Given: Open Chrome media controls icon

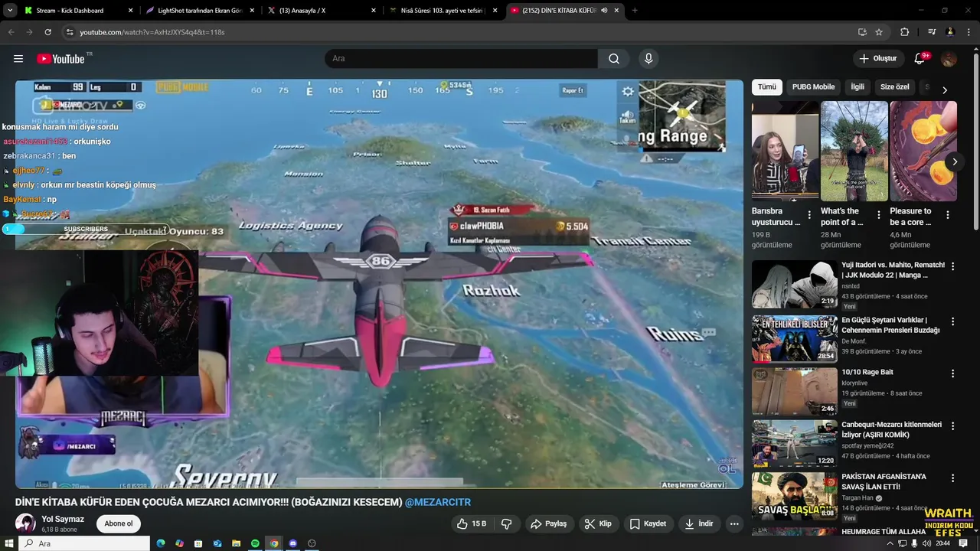Looking at the screenshot, I should point(932,32).
